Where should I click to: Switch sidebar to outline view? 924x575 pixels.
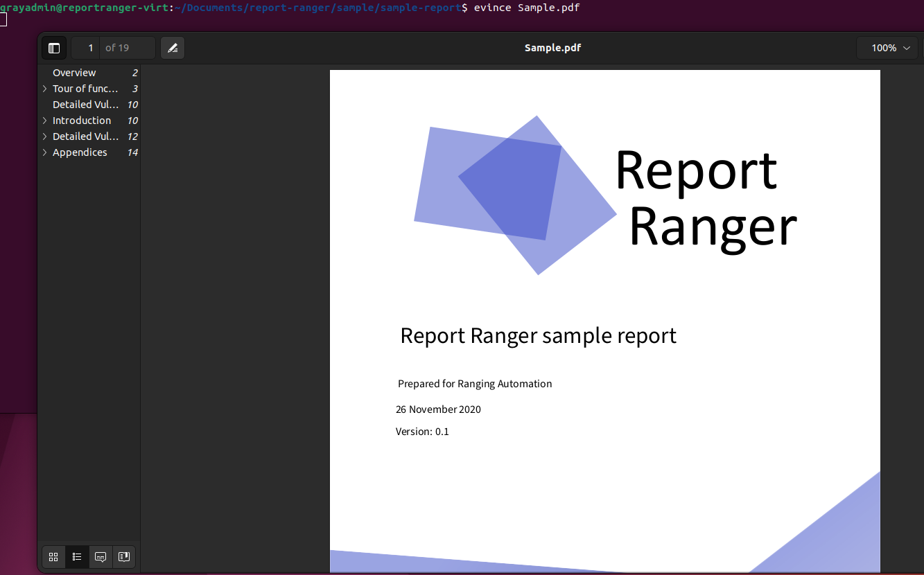77,556
